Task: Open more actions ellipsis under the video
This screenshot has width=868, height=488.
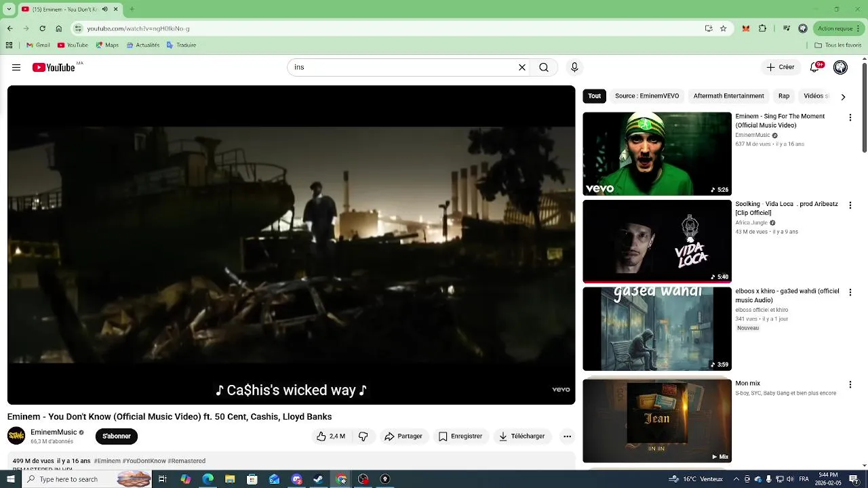Action: click(567, 436)
